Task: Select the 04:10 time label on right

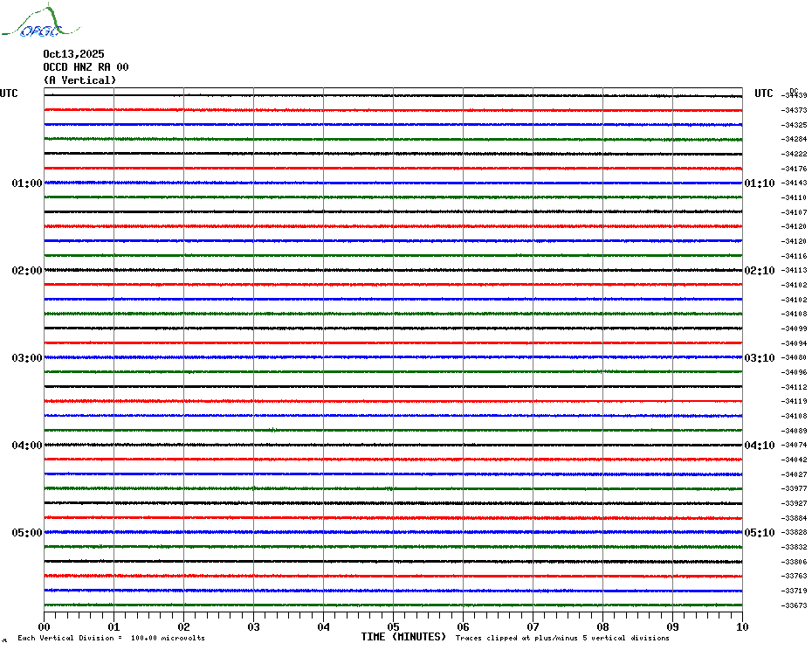Action: (x=758, y=446)
